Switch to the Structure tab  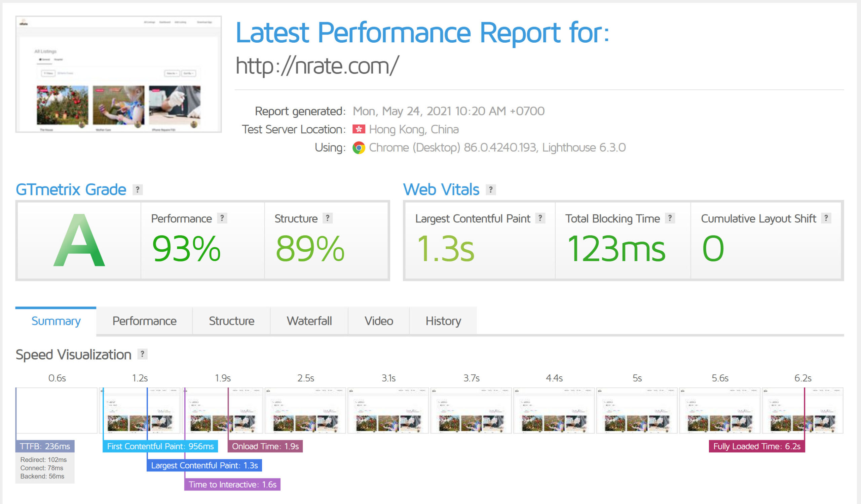232,321
